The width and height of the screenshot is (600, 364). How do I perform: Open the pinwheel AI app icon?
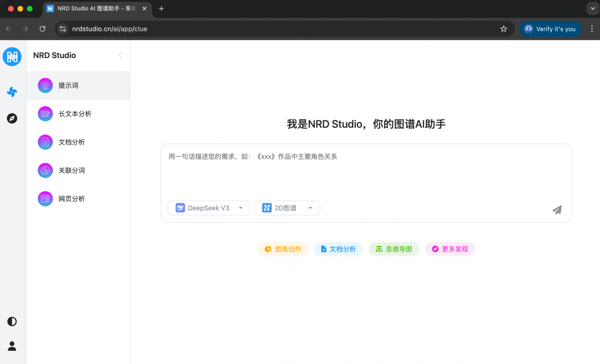coord(12,92)
